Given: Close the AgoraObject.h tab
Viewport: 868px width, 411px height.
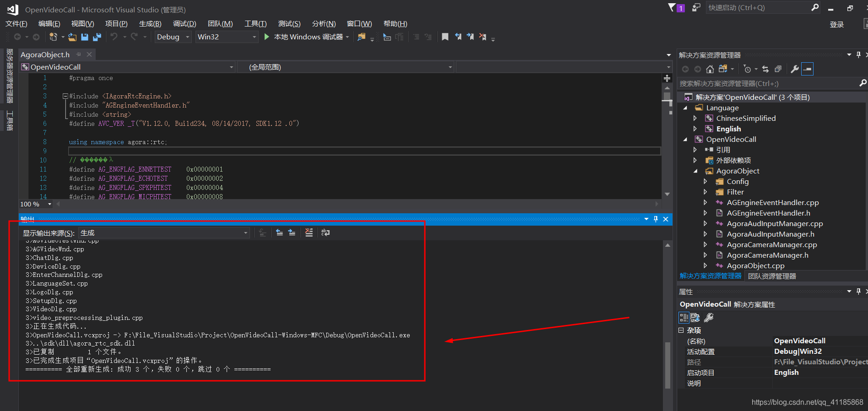Looking at the screenshot, I should pos(89,54).
